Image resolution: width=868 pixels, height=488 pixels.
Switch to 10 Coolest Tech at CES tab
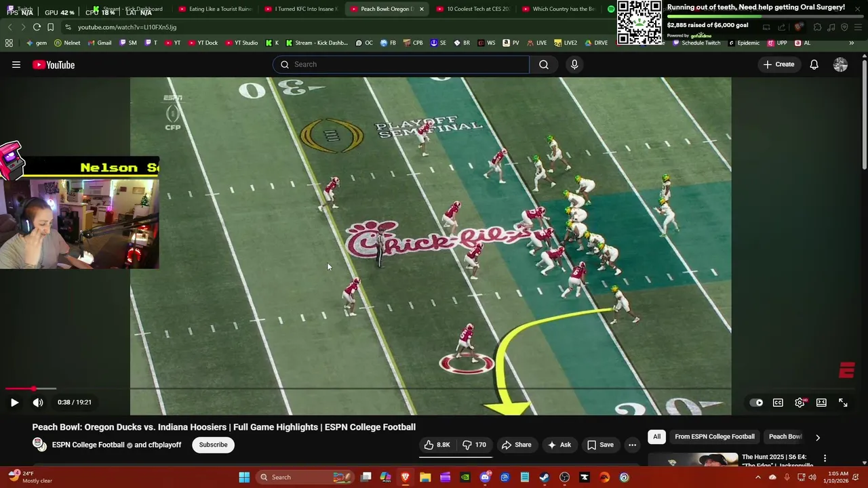pyautogui.click(x=473, y=9)
